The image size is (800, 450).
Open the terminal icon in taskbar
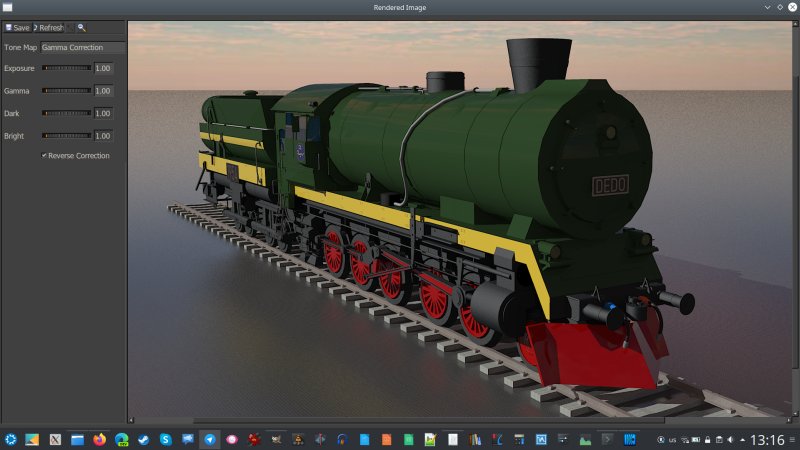click(607, 439)
